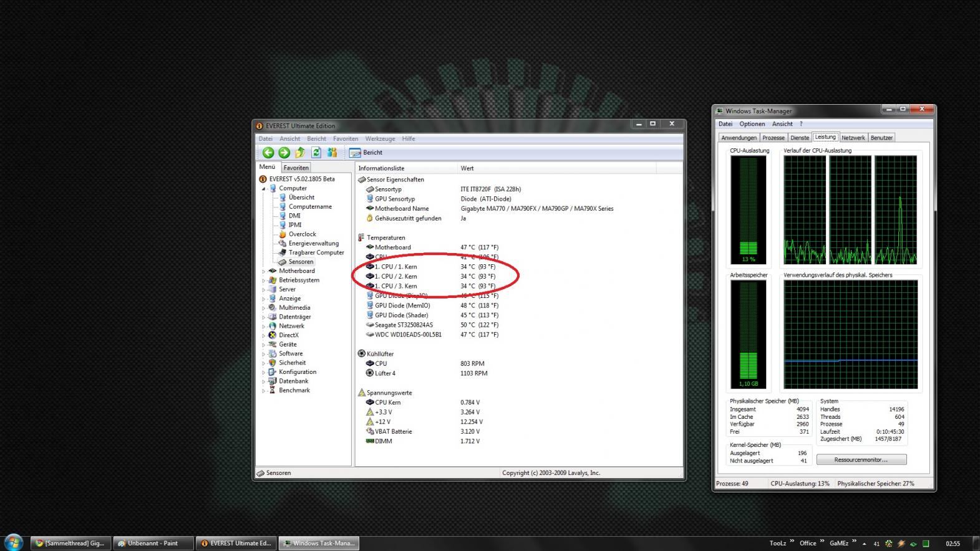Open the Werkzeuge menu in EVEREST
Image resolution: width=980 pixels, height=551 pixels.
pos(381,139)
